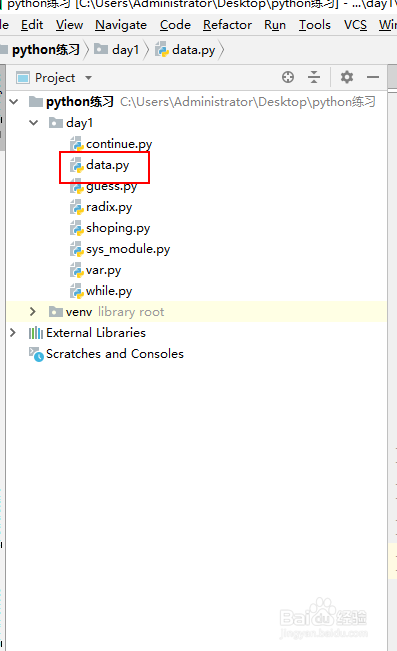Select Scratches and Consoles row

[x=196, y=354]
